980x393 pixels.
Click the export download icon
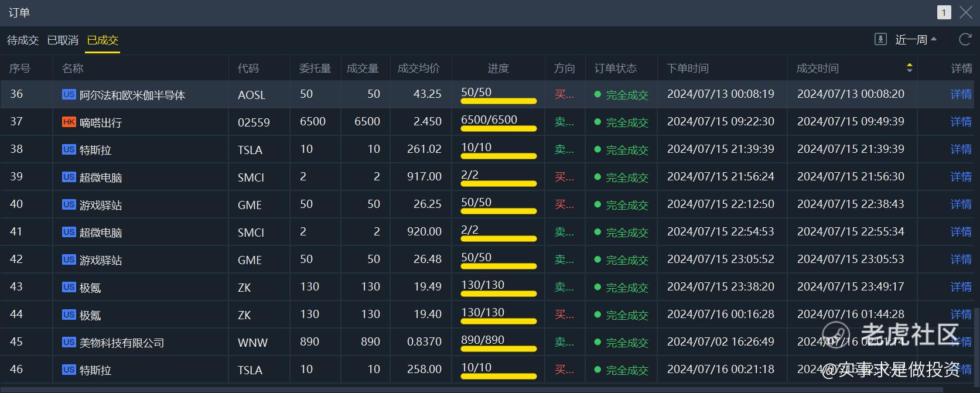(880, 39)
